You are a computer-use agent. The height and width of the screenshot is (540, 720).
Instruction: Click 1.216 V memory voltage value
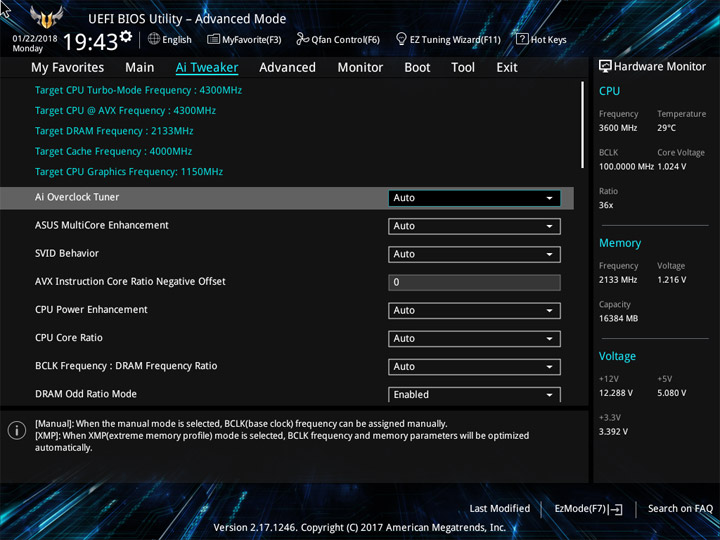(671, 280)
